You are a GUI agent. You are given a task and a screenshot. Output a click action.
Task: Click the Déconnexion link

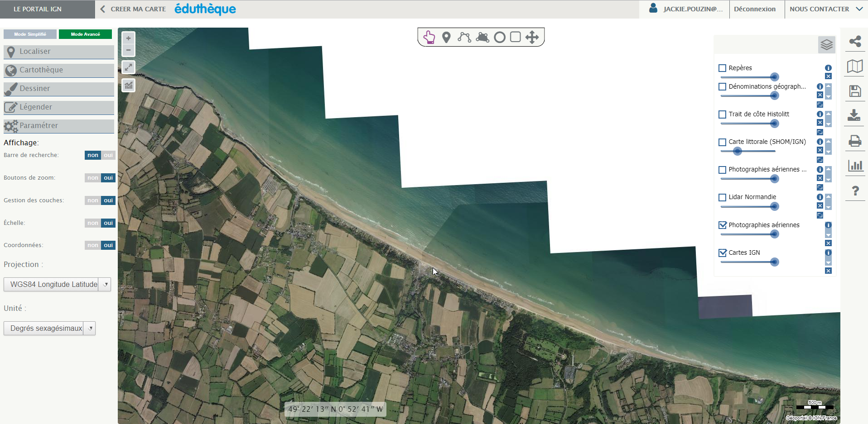[x=754, y=9]
